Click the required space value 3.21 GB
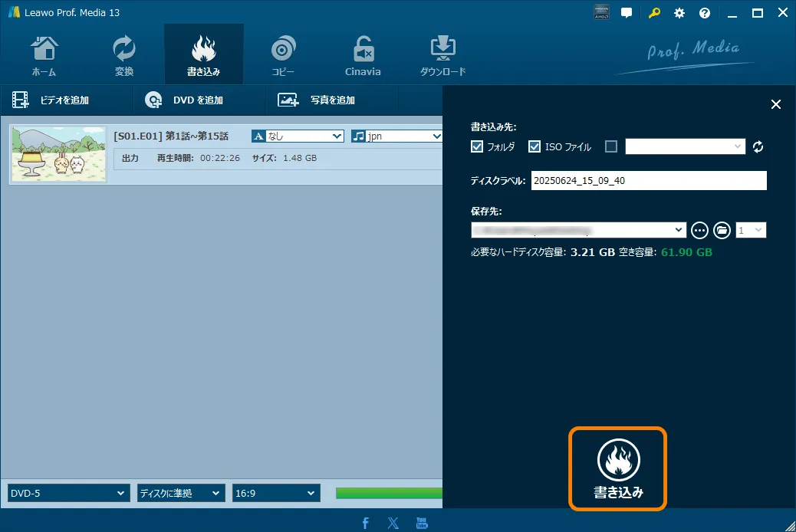 [593, 252]
